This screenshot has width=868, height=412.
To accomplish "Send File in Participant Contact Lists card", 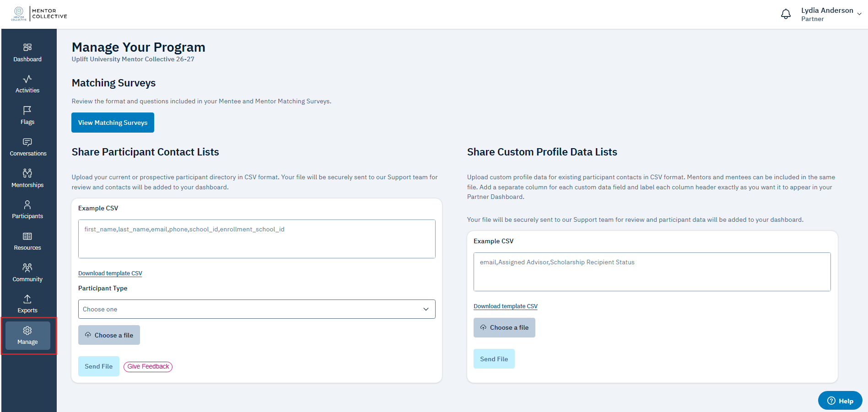I will [99, 366].
